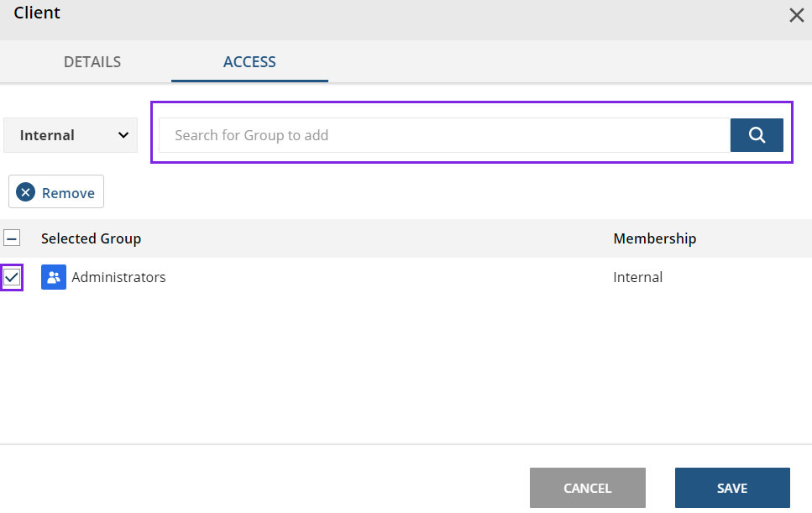
Task: Switch to the DETAILS tab
Action: click(x=92, y=61)
